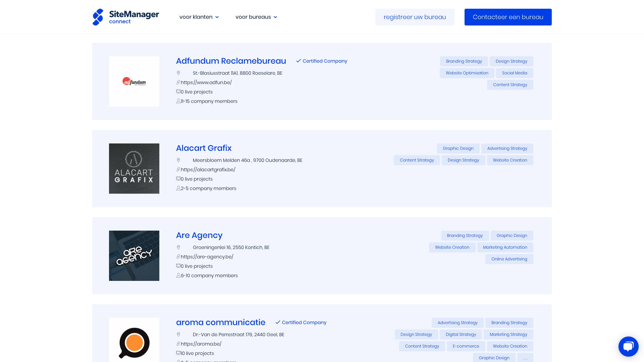Click the link icon beside https://alacartgrafix.be/
This screenshot has height=362, width=644.
coord(178,170)
